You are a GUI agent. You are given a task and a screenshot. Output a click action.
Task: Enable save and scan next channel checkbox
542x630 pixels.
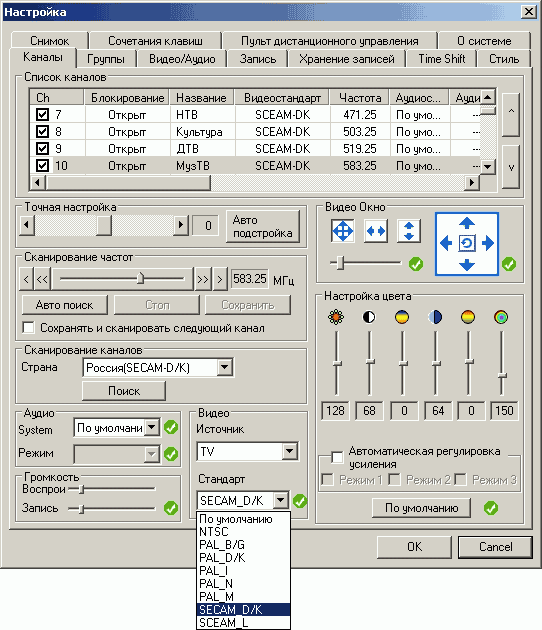[x=29, y=327]
